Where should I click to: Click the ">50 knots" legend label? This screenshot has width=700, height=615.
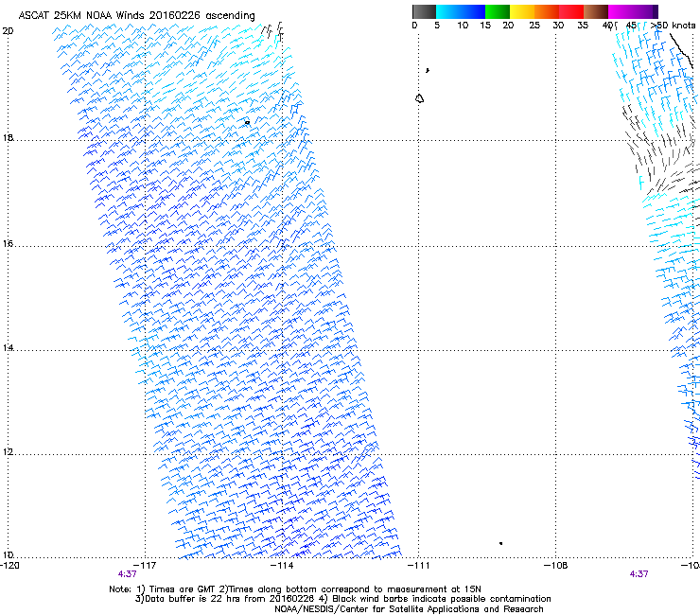[674, 26]
